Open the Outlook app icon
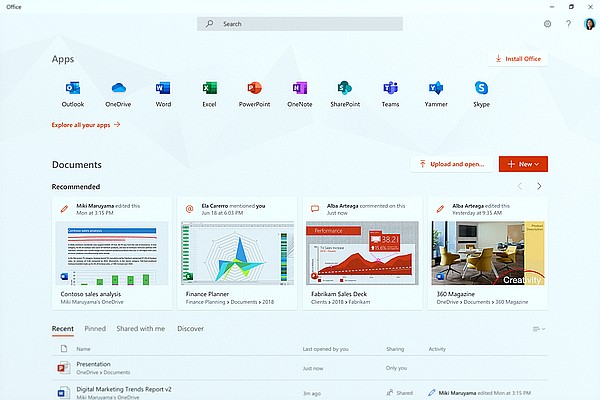The width and height of the screenshot is (600, 400). (x=73, y=89)
